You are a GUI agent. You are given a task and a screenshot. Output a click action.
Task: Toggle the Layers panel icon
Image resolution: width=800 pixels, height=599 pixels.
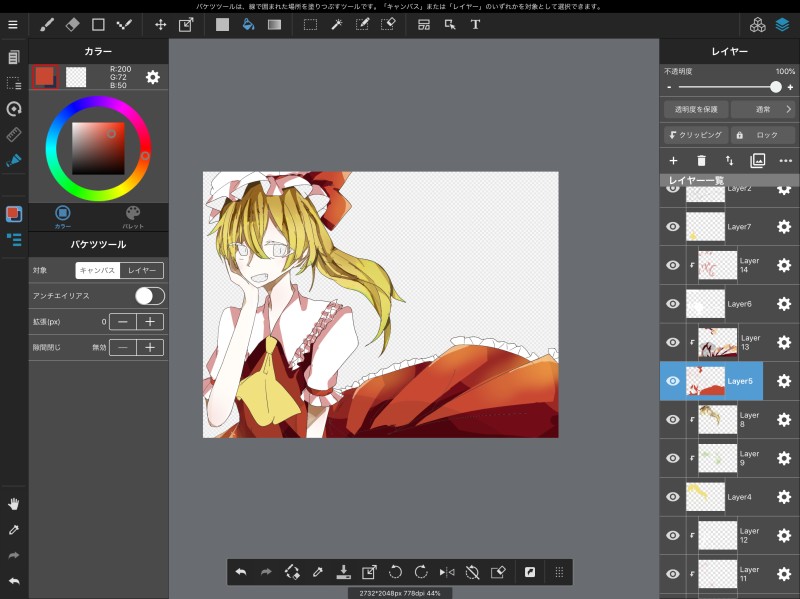[782, 24]
